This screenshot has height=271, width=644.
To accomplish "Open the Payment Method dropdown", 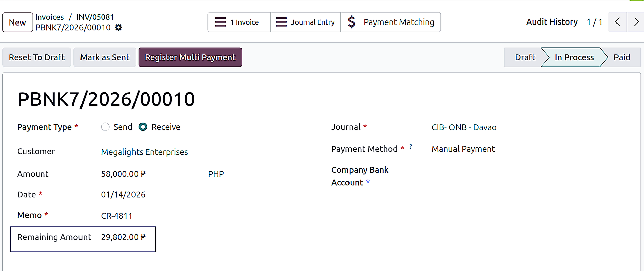I will [x=463, y=149].
